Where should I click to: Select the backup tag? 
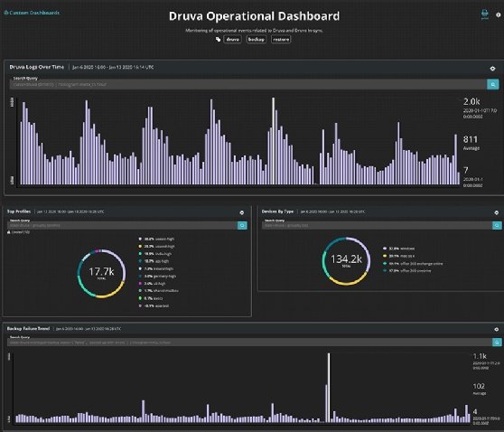point(257,39)
